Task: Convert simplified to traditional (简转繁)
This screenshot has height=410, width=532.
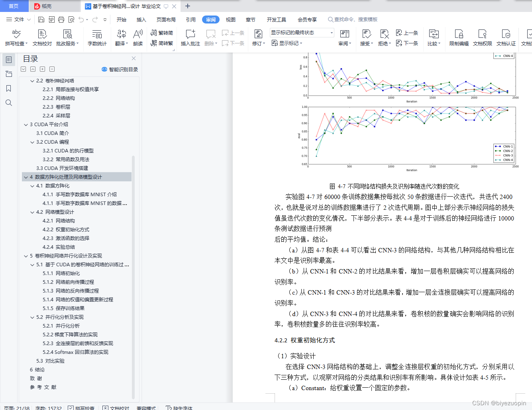Action: click(162, 43)
